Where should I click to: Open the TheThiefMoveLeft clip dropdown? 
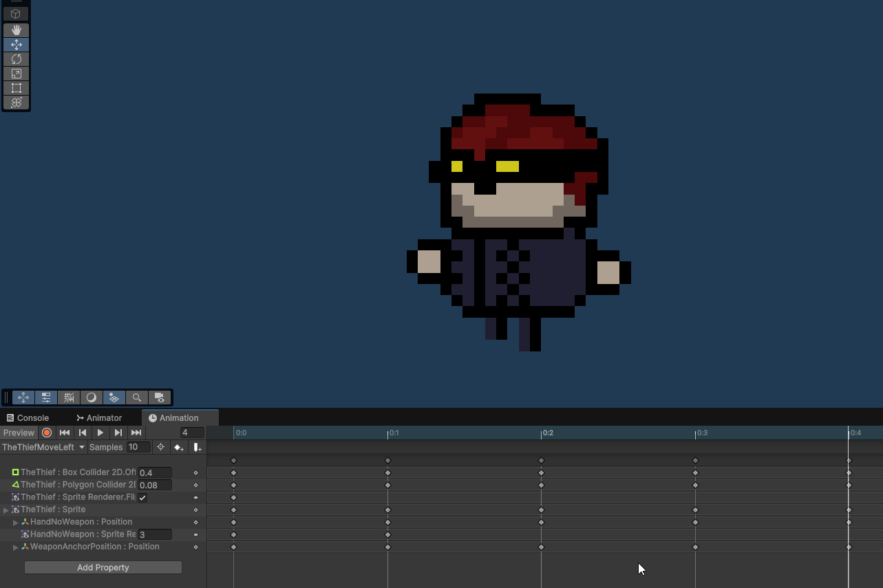click(x=81, y=447)
